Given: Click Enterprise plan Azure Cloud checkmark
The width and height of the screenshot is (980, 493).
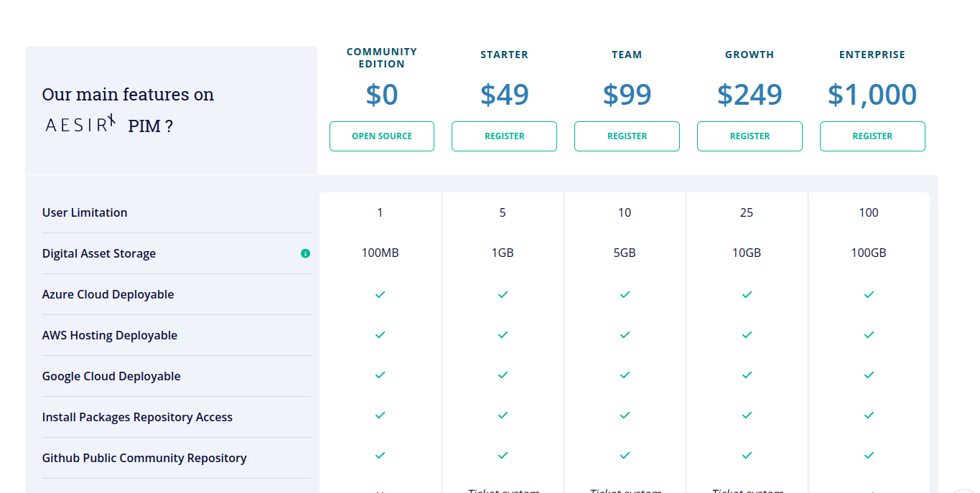Looking at the screenshot, I should 869,294.
